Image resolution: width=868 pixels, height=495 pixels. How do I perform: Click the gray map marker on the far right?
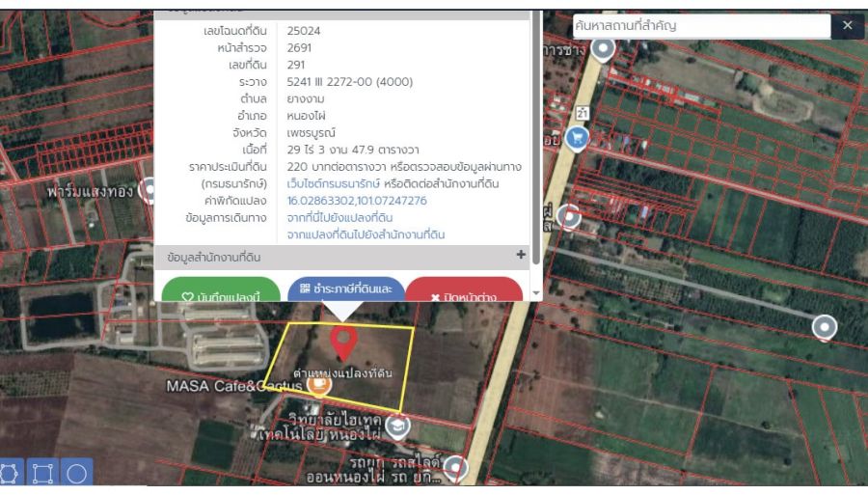pyautogui.click(x=825, y=328)
